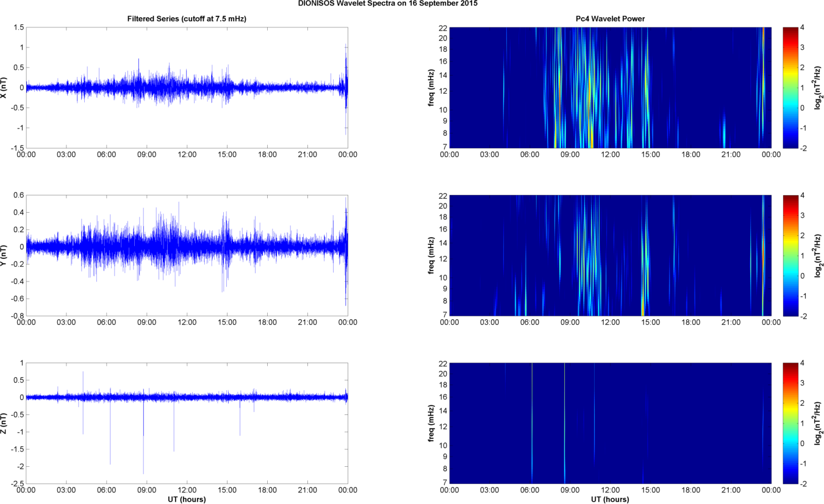The width and height of the screenshot is (824, 504).
Task: Click the '12:00' tick under the X series plot
Action: pos(187,155)
